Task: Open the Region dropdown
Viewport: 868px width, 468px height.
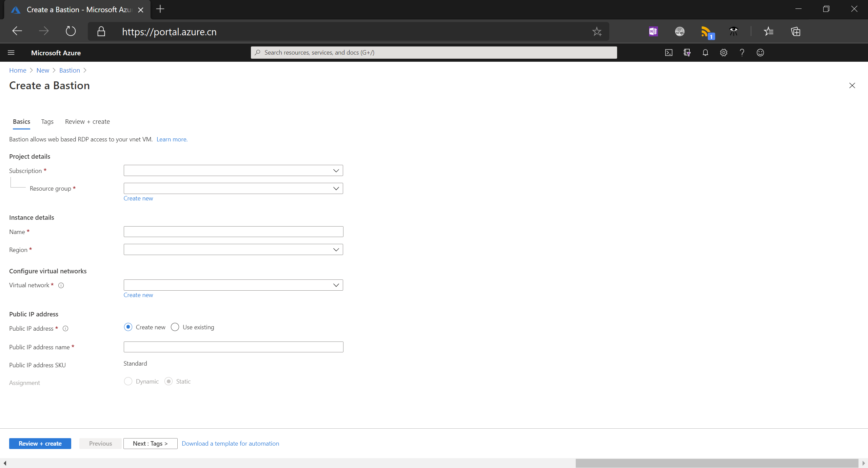Action: pos(233,250)
